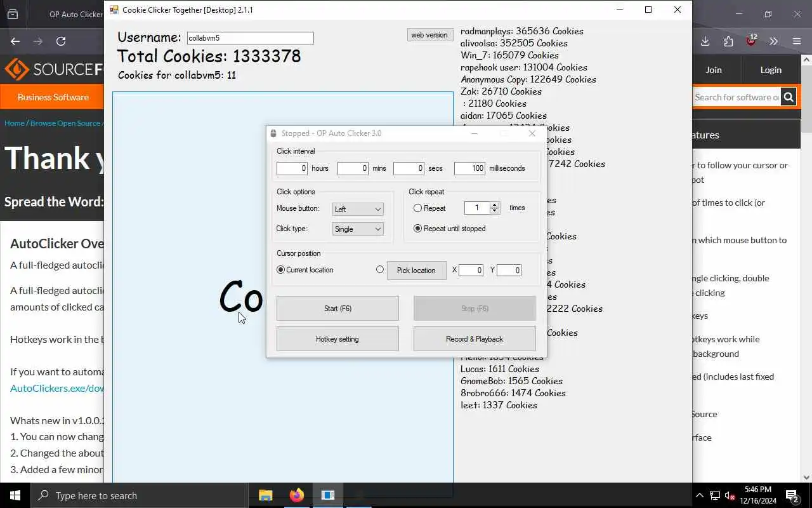Click the Join link on SourceForge
812x508 pixels.
[x=714, y=70]
